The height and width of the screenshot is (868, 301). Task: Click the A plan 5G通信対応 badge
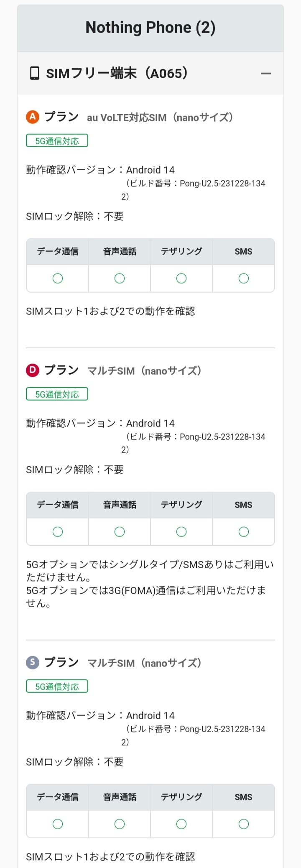click(57, 141)
